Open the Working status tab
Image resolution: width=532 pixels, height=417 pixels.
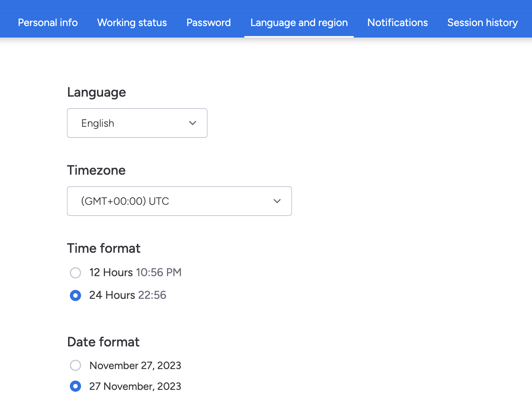coord(132,22)
